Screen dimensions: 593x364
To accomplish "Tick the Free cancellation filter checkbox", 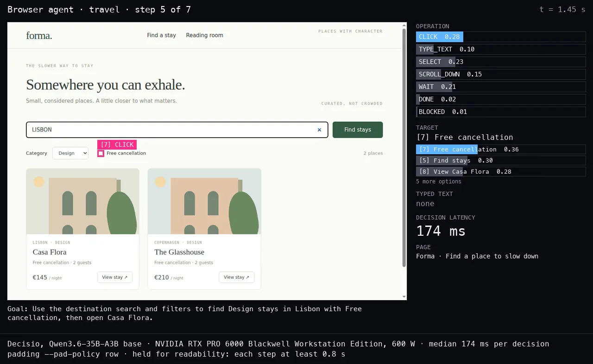I will click(101, 153).
